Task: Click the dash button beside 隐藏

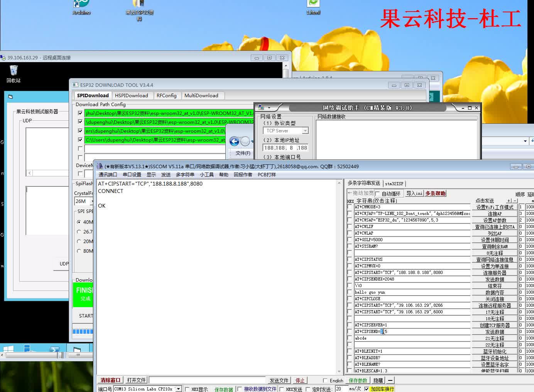Action: 390,380
